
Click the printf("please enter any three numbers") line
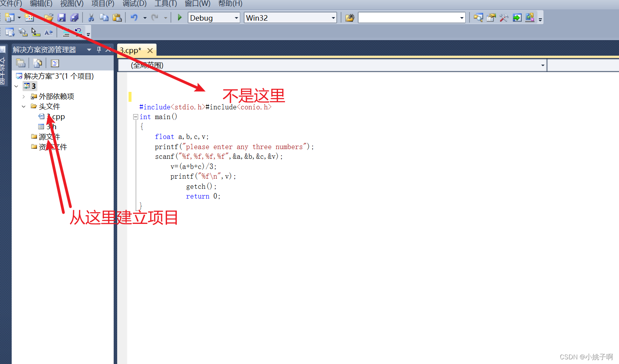coord(234,147)
